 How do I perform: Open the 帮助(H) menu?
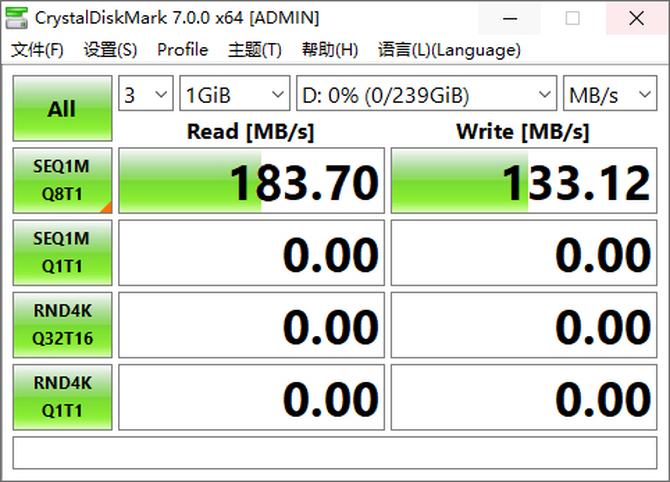(329, 50)
